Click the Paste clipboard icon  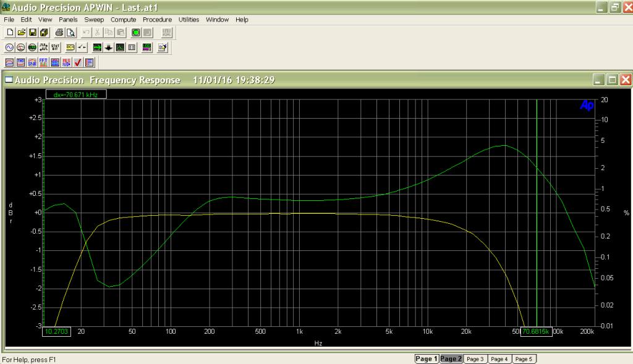coord(121,32)
